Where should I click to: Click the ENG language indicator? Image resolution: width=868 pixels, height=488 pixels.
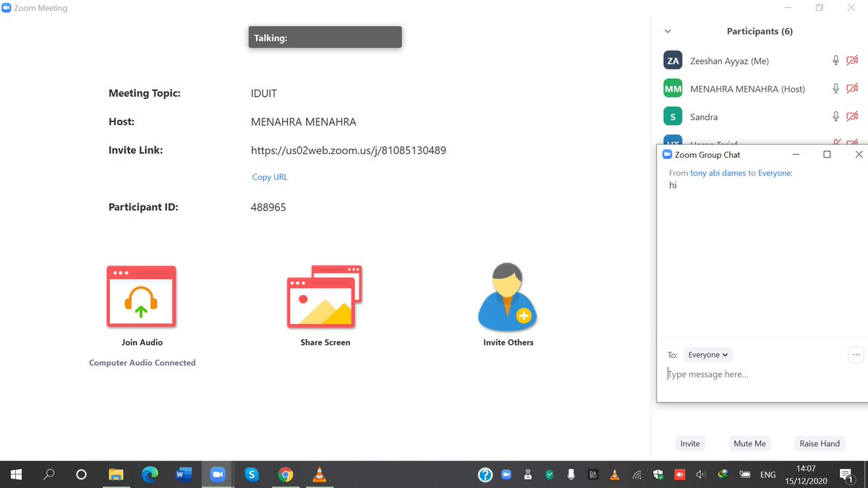pyautogui.click(x=768, y=475)
